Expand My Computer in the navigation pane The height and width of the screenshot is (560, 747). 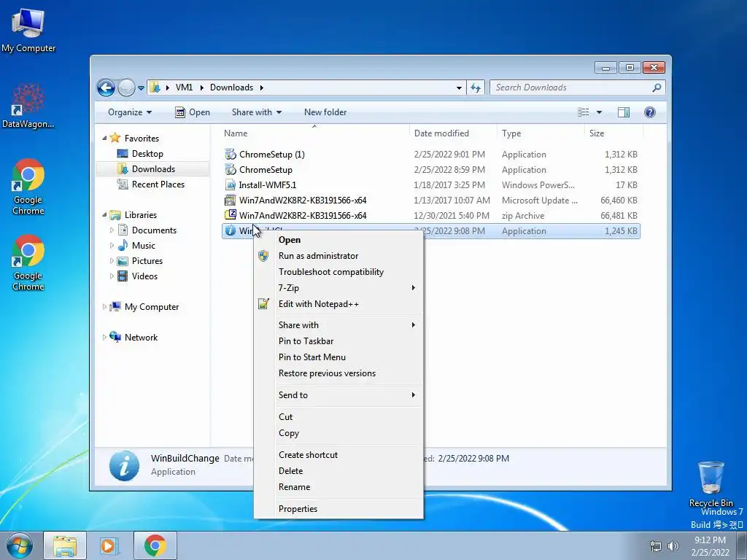click(x=104, y=307)
